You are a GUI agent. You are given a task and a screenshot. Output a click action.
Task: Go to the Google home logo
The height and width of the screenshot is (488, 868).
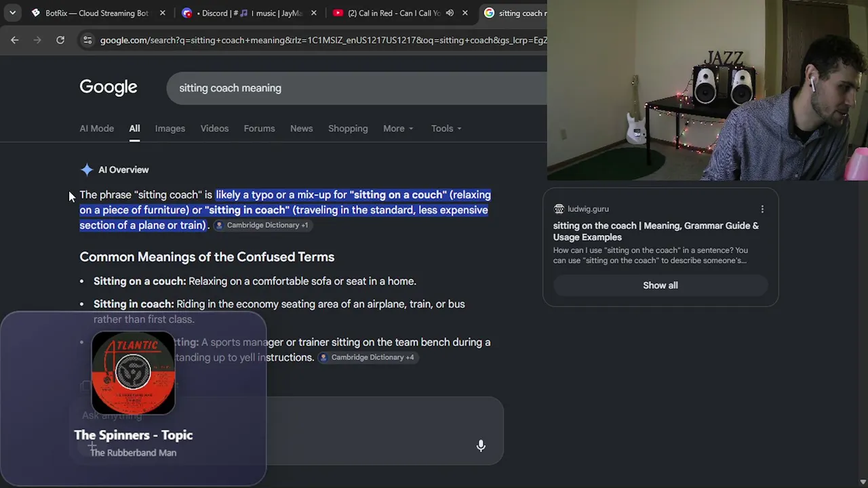pyautogui.click(x=108, y=87)
